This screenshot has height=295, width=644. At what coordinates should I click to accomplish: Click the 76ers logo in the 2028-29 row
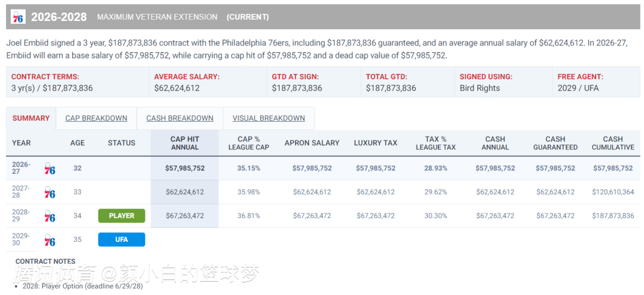(x=49, y=216)
